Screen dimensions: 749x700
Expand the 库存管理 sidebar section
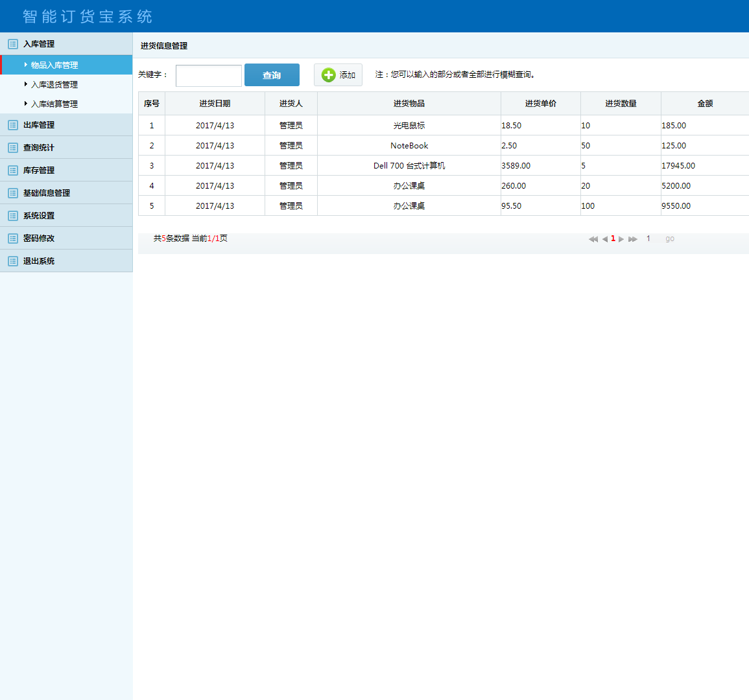(x=39, y=170)
